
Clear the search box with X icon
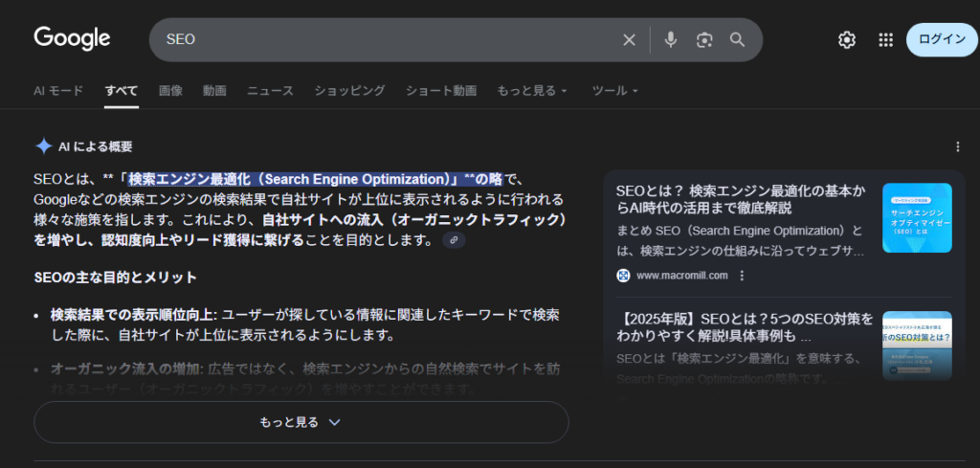629,40
